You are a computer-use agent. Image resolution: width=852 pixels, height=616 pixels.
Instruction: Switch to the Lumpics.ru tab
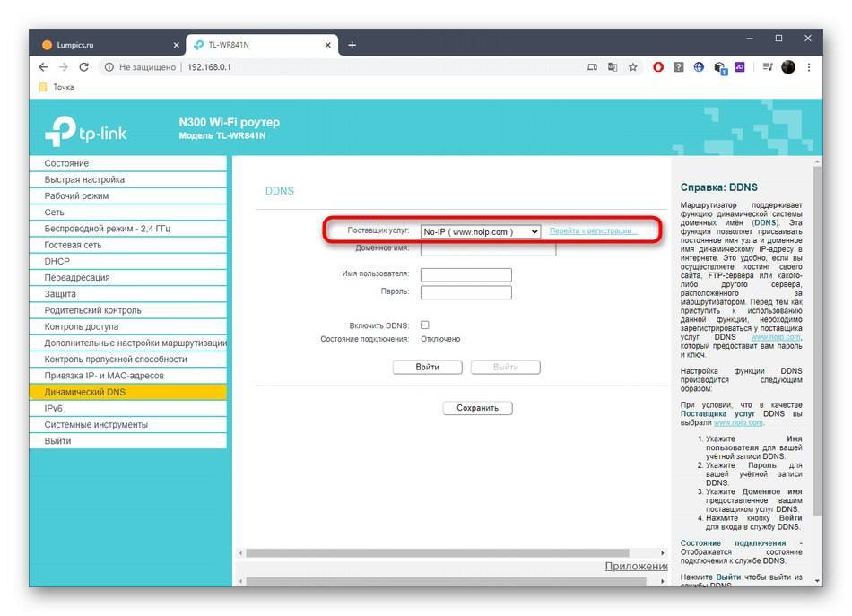[109, 45]
